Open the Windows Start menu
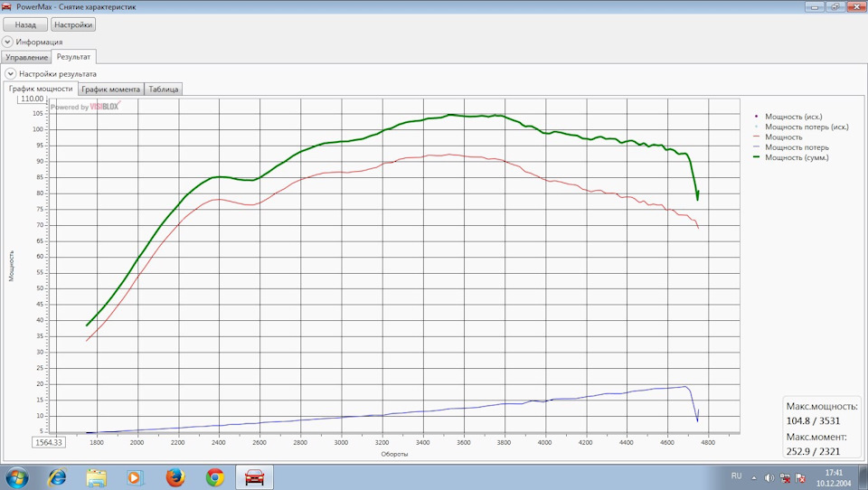The image size is (868, 490). [x=16, y=477]
